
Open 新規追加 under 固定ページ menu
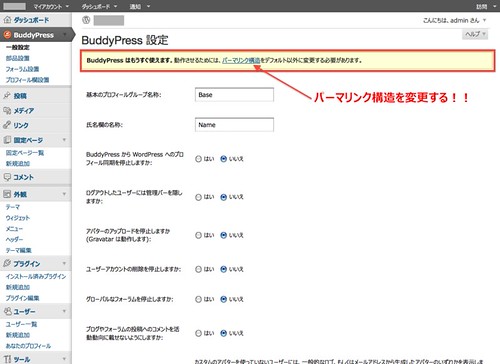pos(18,163)
